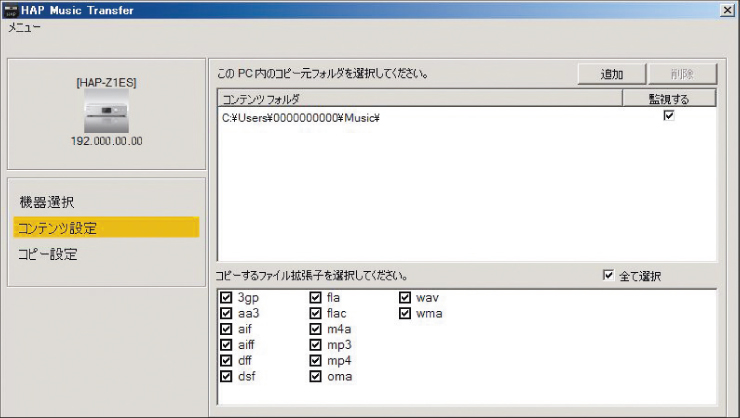Toggle the 全て選択 checkbox

(608, 276)
